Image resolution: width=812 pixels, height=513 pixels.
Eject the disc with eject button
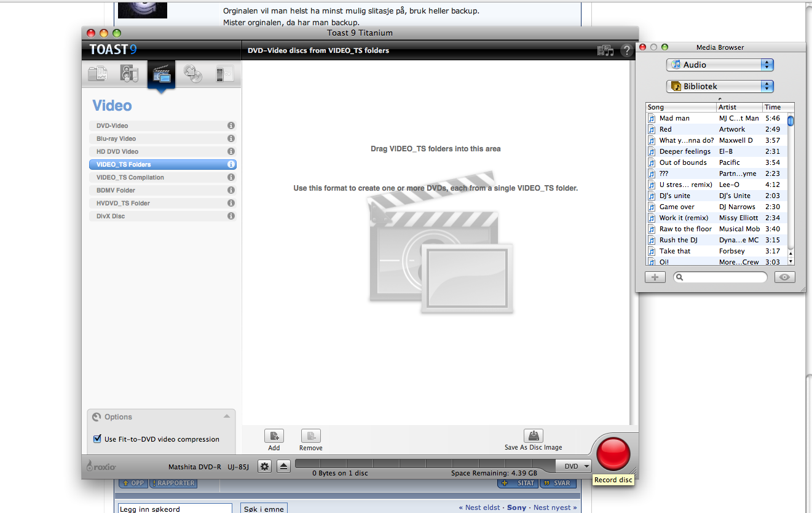(x=283, y=466)
